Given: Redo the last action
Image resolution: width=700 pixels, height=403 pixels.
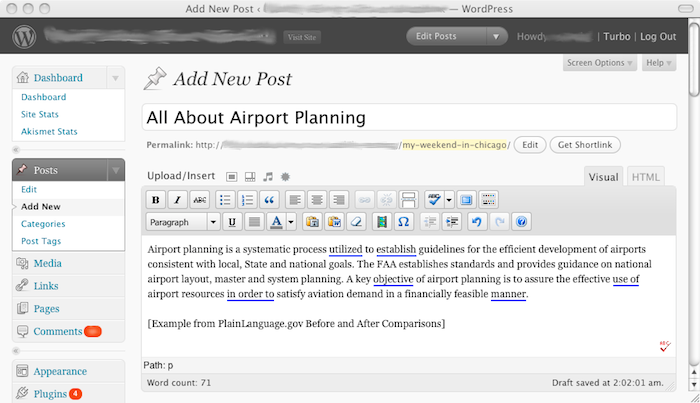Looking at the screenshot, I should click(499, 222).
